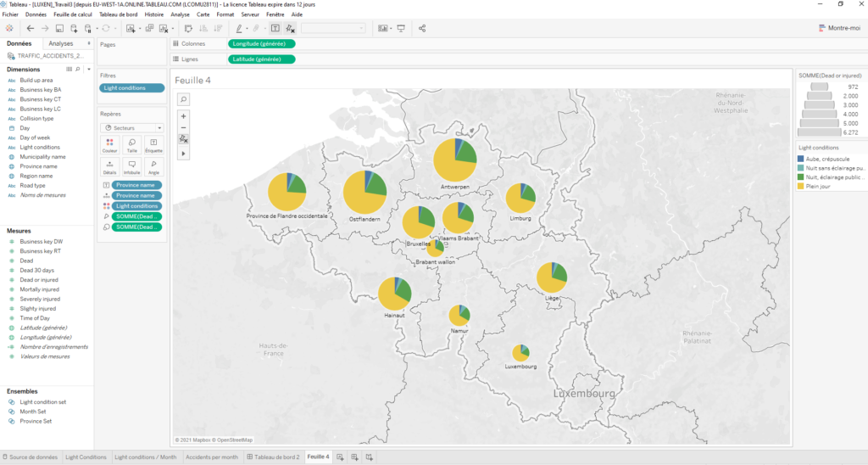Select the Province name dimension field
Image resolution: width=868 pixels, height=465 pixels.
coord(38,166)
